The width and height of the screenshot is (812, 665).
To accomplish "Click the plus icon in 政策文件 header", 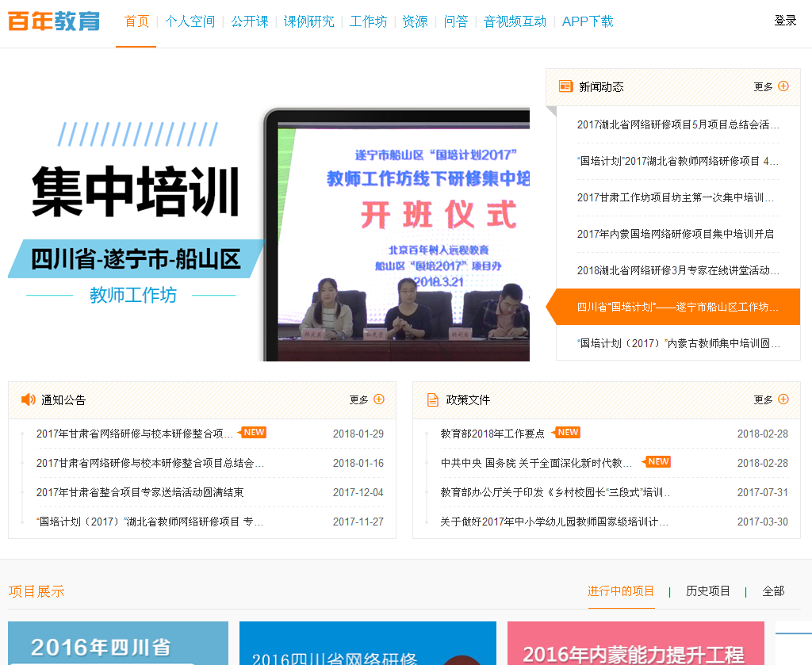I will pyautogui.click(x=783, y=399).
